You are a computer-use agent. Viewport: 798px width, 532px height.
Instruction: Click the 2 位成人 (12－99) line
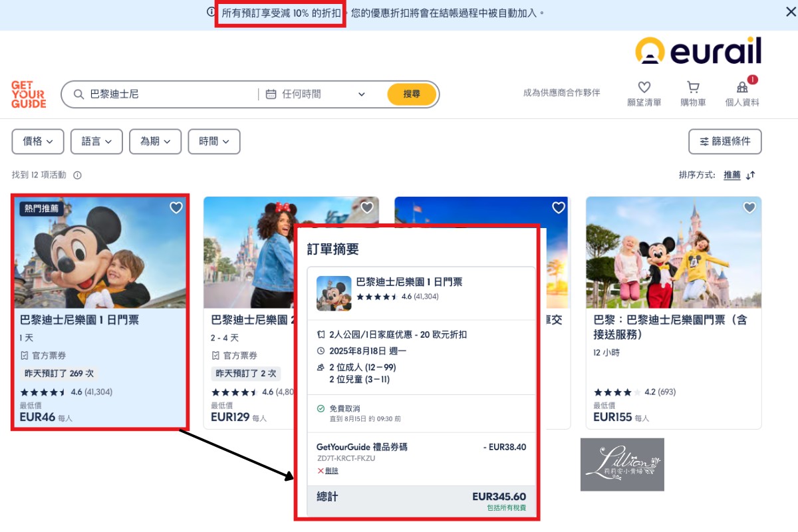[362, 368]
